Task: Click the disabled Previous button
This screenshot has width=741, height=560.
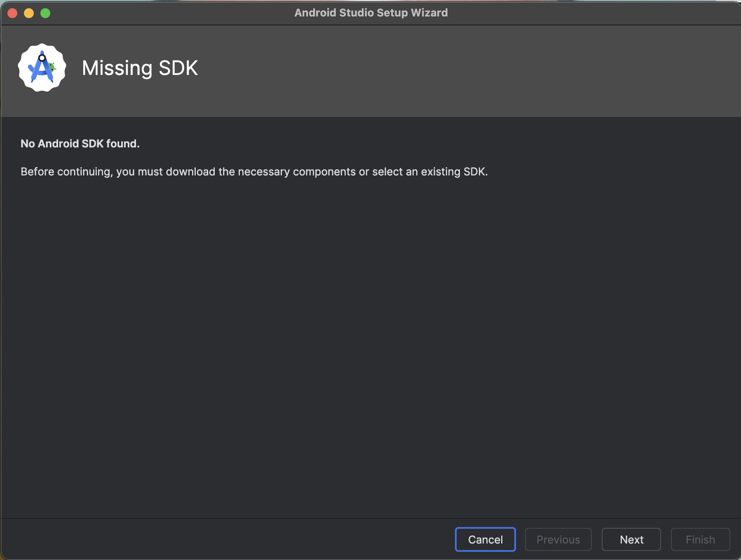Action: click(558, 539)
